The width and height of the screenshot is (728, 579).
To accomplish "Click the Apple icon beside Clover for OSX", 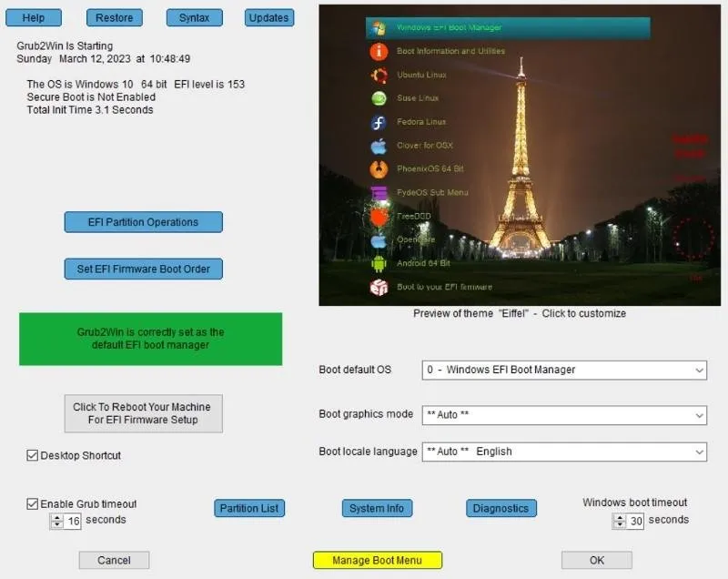I will pos(379,146).
